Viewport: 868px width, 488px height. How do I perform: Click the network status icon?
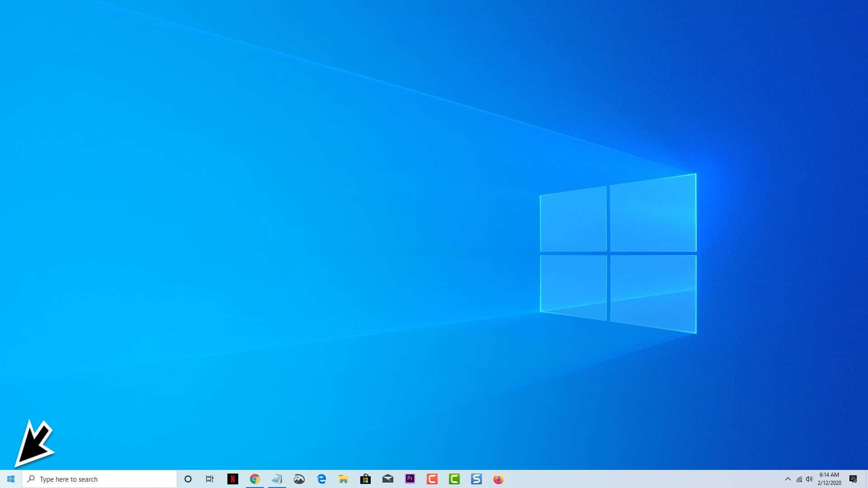click(x=799, y=479)
